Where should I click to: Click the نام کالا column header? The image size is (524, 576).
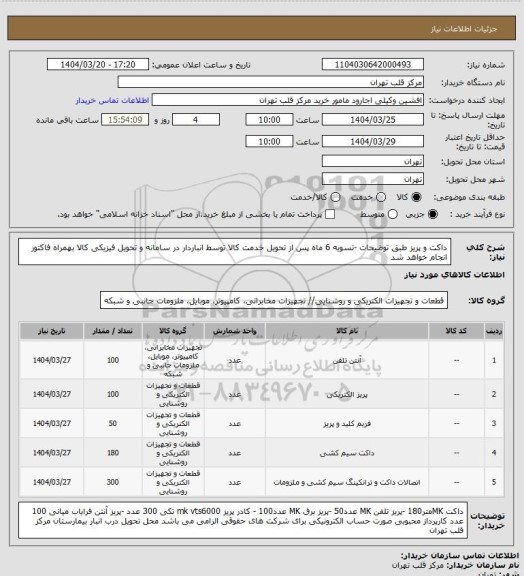(347, 331)
